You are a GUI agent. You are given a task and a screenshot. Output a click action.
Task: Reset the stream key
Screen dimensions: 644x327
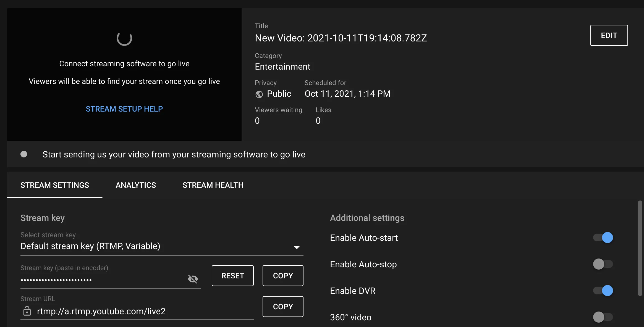pos(232,276)
